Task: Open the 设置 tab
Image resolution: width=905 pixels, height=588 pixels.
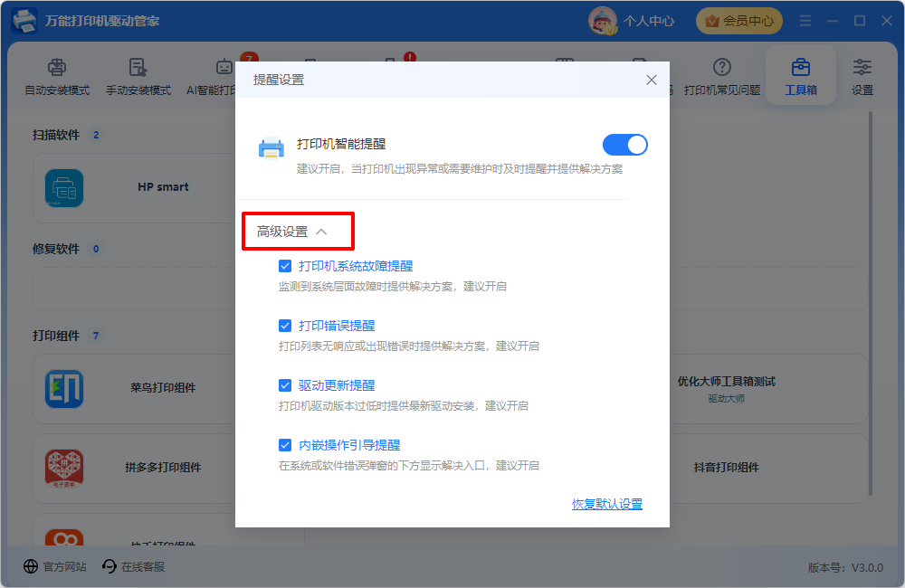Action: [x=862, y=76]
